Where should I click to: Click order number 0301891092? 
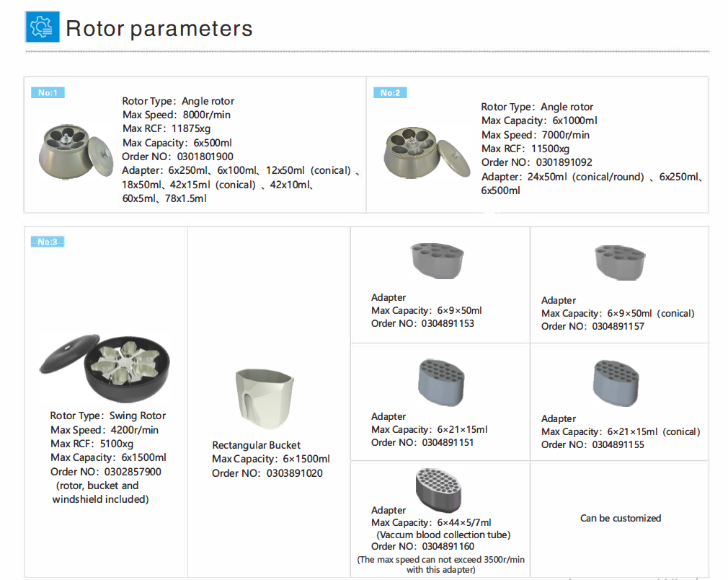[560, 162]
